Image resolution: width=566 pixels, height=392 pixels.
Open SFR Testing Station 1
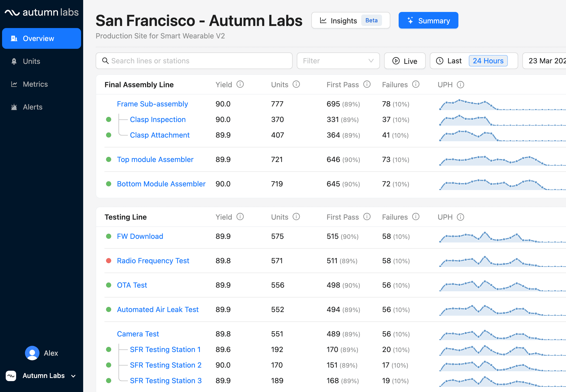pyautogui.click(x=165, y=349)
